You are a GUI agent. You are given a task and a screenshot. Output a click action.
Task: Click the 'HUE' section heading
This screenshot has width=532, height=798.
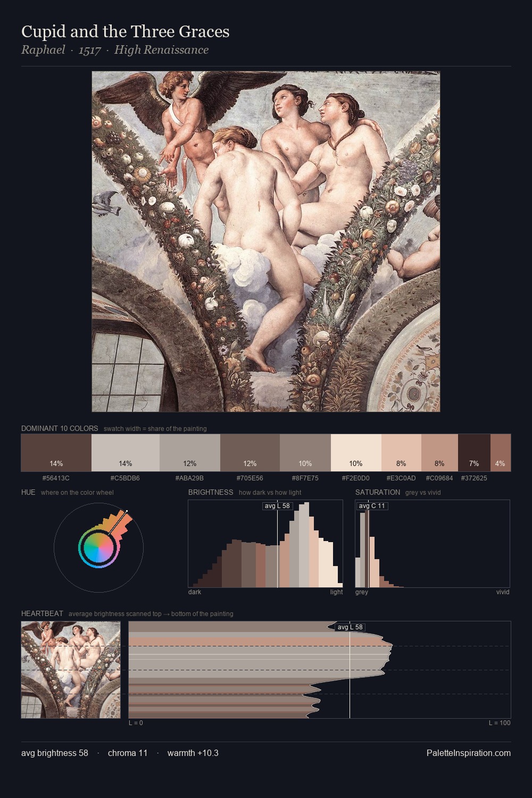point(28,492)
